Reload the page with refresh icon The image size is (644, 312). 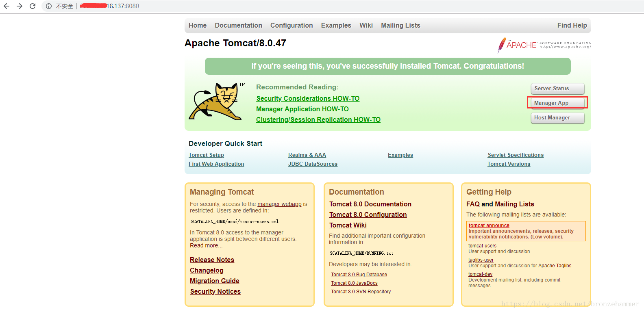[x=33, y=6]
